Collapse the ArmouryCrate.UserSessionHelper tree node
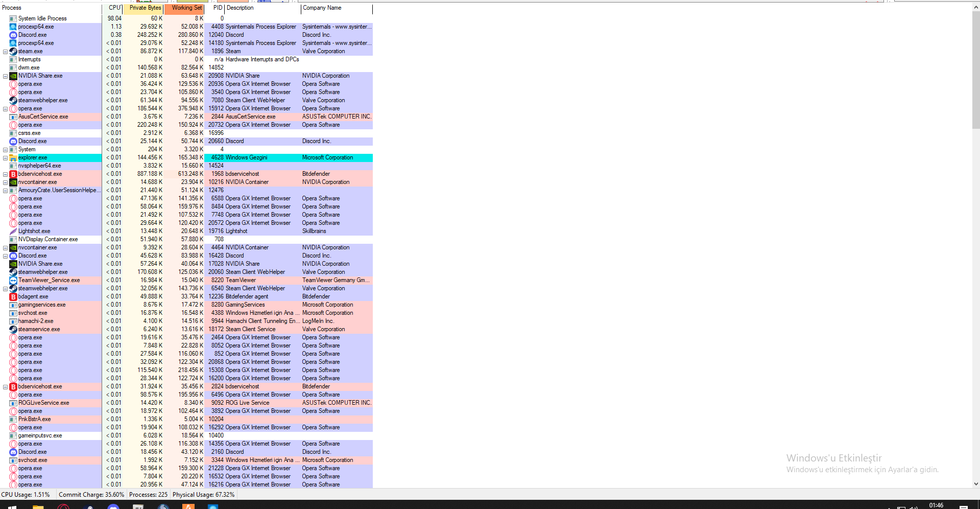 5,191
